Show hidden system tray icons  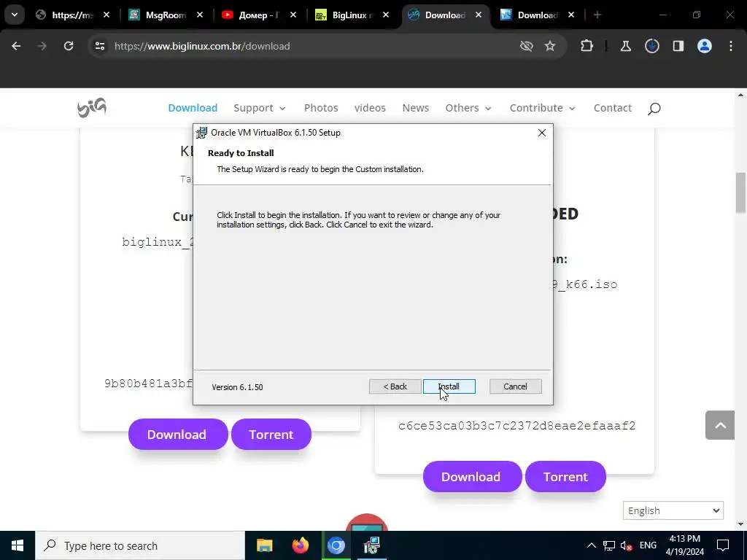(x=591, y=545)
